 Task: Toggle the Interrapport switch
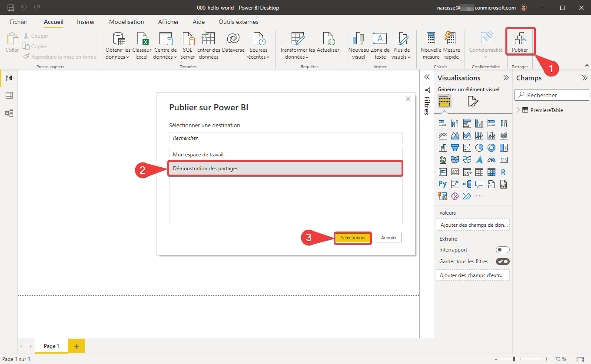pyautogui.click(x=503, y=250)
